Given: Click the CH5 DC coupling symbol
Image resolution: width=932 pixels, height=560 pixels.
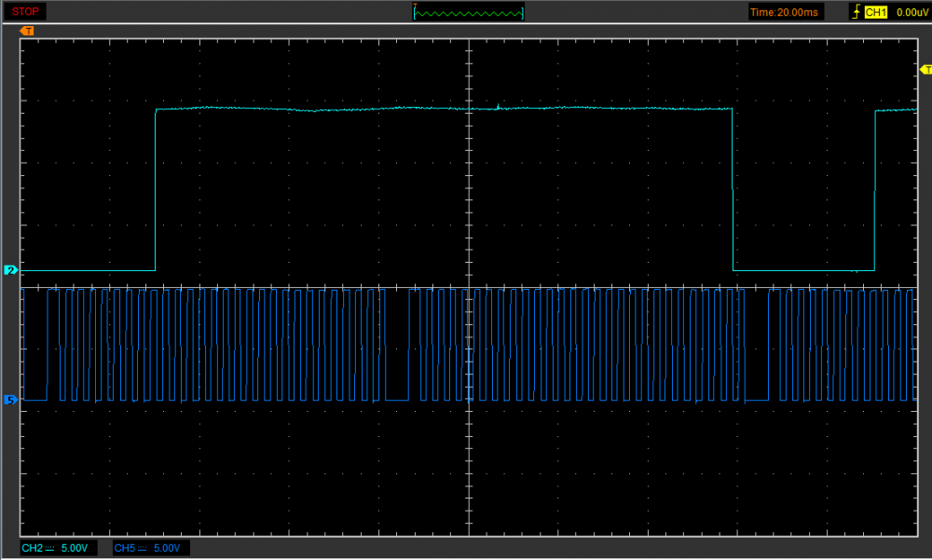Looking at the screenshot, I should coord(144,548).
